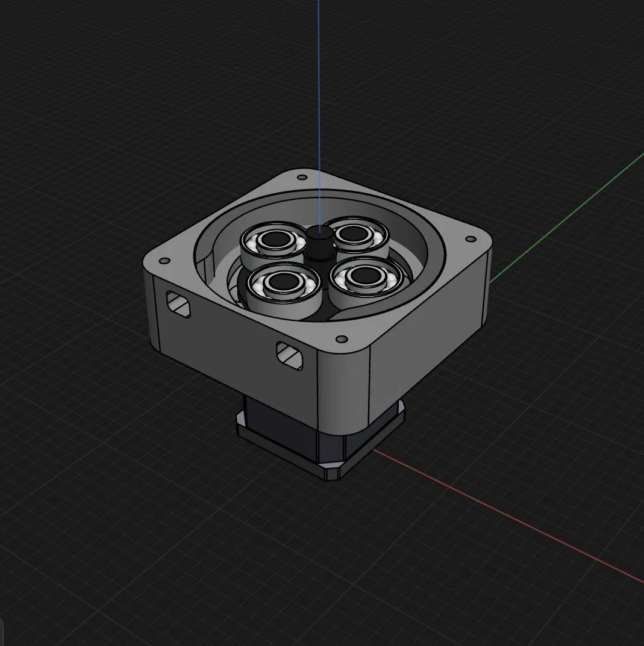The width and height of the screenshot is (644, 646).
Task: Click the slot near housing's front corner
Action: (x=289, y=356)
